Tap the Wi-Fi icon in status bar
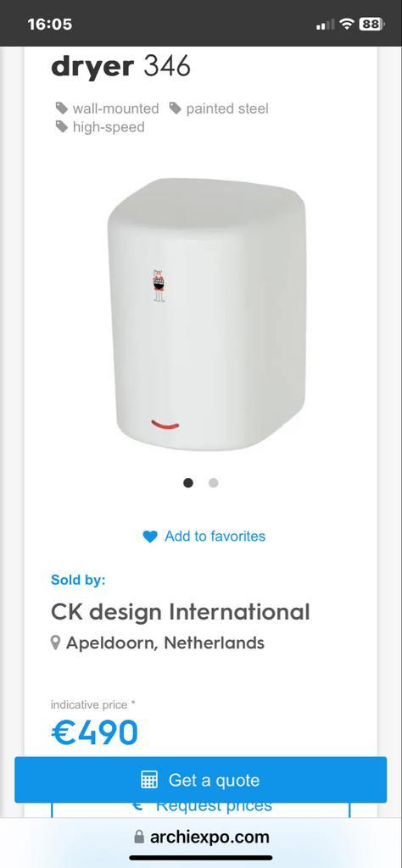Image resolution: width=402 pixels, height=868 pixels. click(x=347, y=24)
